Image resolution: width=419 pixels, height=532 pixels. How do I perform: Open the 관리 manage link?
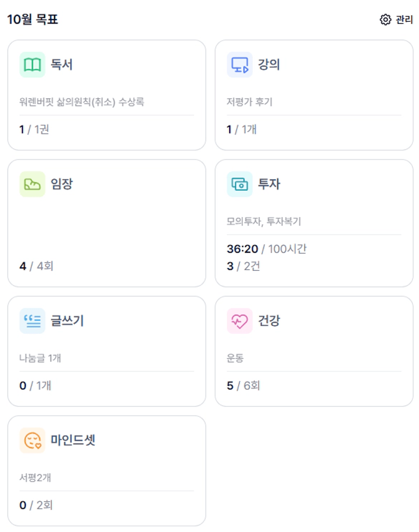(x=404, y=20)
